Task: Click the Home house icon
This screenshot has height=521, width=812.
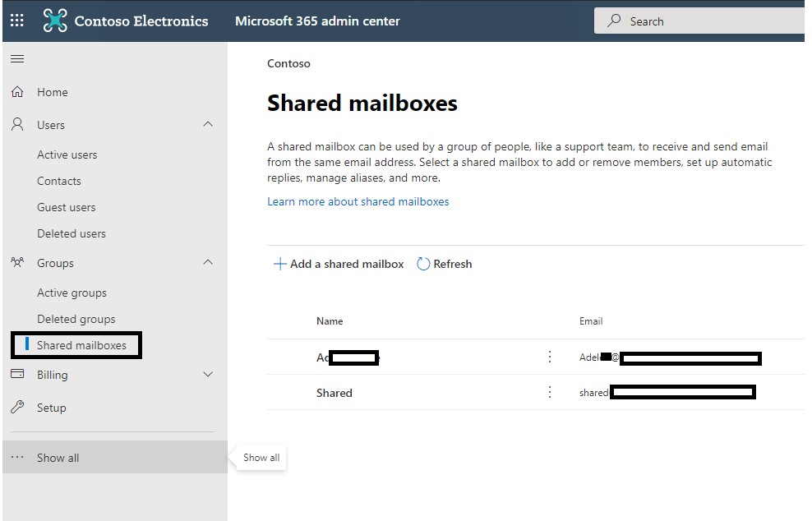Action: (17, 92)
